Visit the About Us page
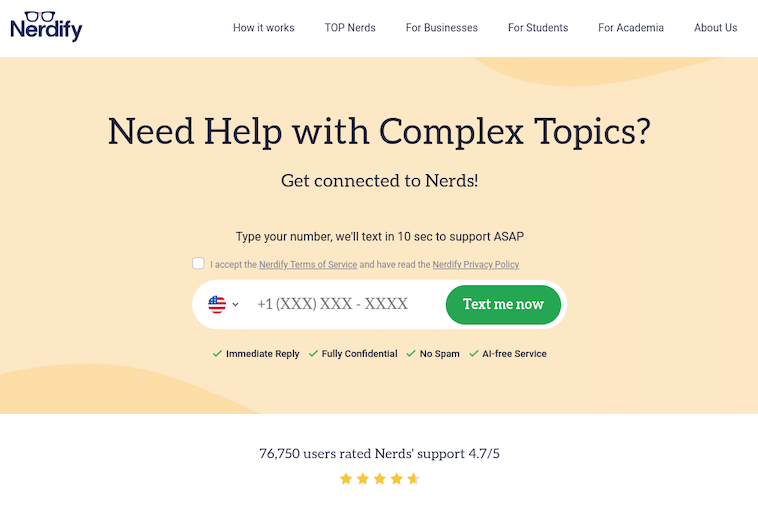 (x=716, y=28)
